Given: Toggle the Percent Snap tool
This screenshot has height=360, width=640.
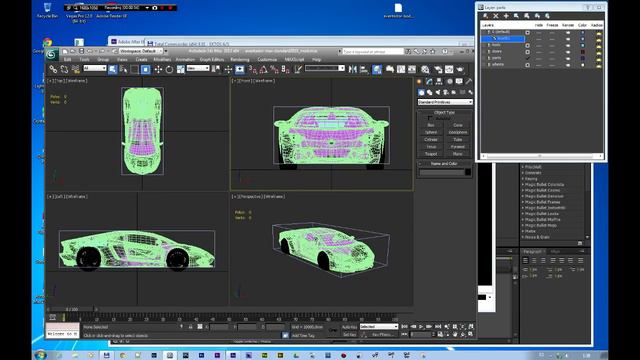Looking at the screenshot, I should point(274,70).
